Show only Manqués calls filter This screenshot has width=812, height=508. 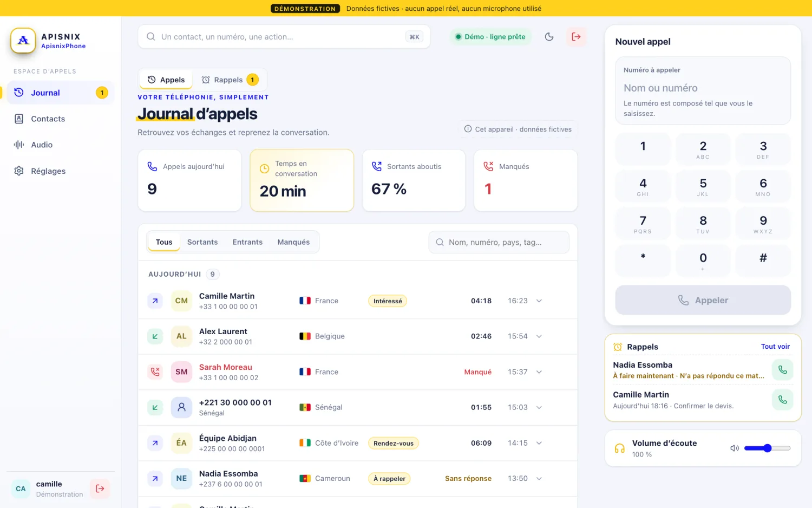pyautogui.click(x=293, y=242)
